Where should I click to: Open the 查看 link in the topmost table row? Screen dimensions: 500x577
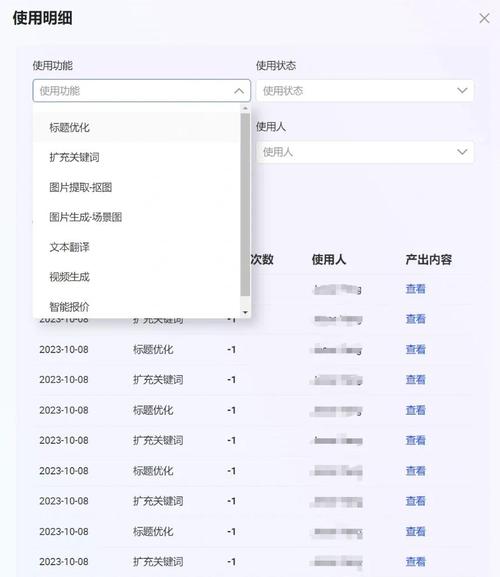415,289
